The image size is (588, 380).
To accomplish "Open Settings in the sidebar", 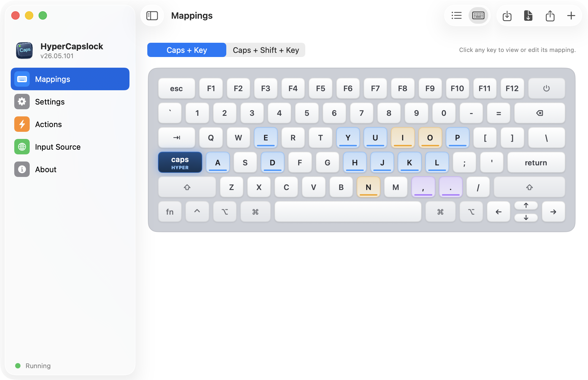I will point(70,102).
